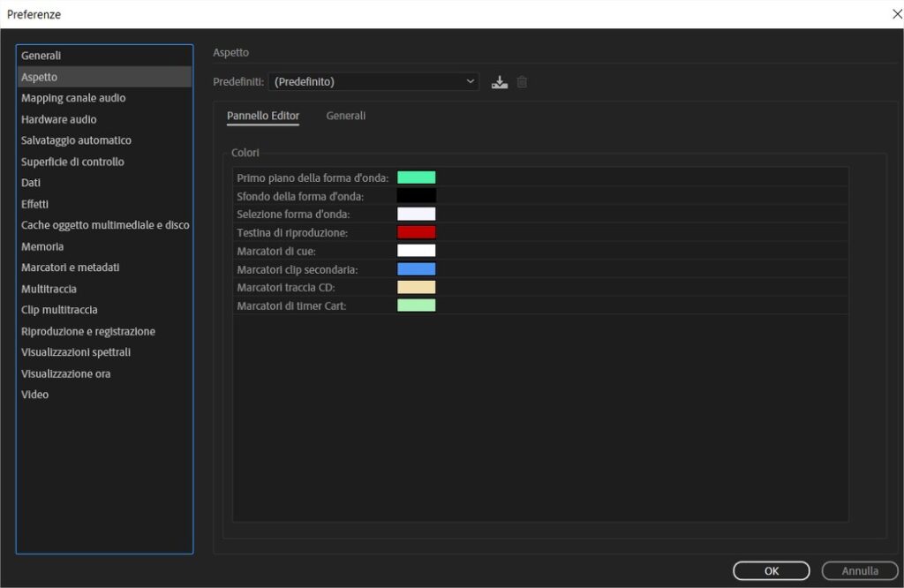
Task: Open Effetti preferences section
Action: [x=35, y=204]
